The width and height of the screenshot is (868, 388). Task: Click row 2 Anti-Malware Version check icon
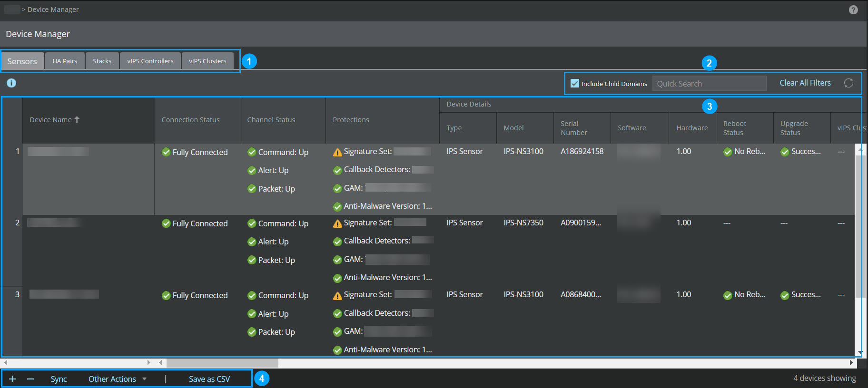[x=337, y=278]
